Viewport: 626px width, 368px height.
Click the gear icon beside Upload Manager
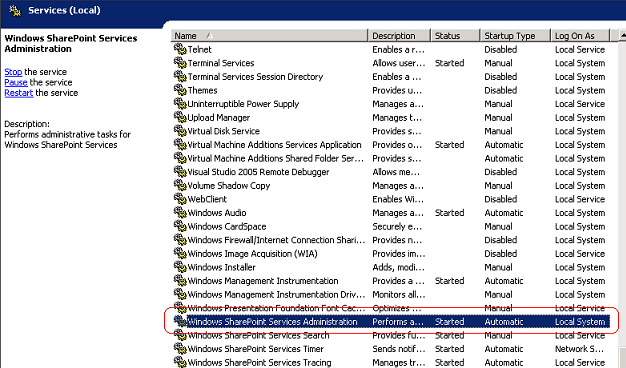point(180,117)
